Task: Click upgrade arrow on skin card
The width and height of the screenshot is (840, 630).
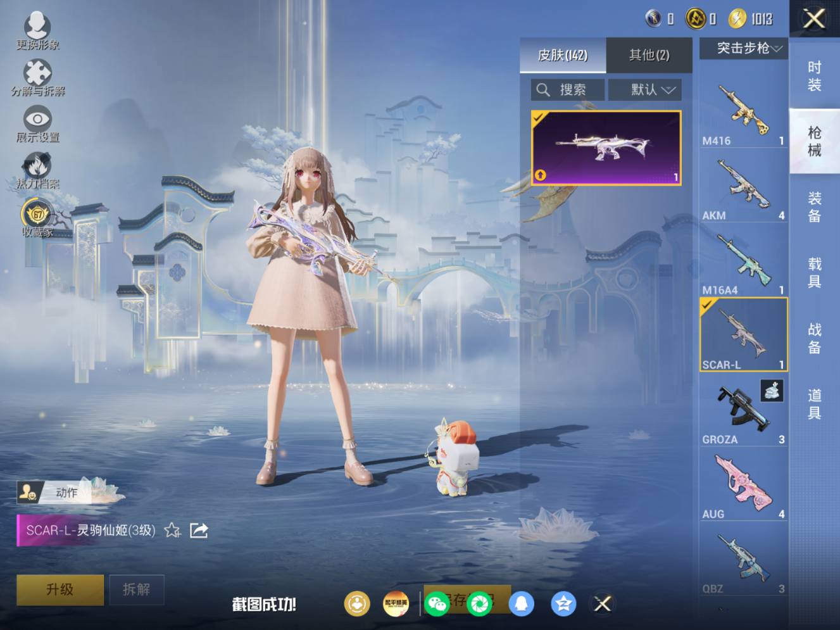Action: click(541, 175)
